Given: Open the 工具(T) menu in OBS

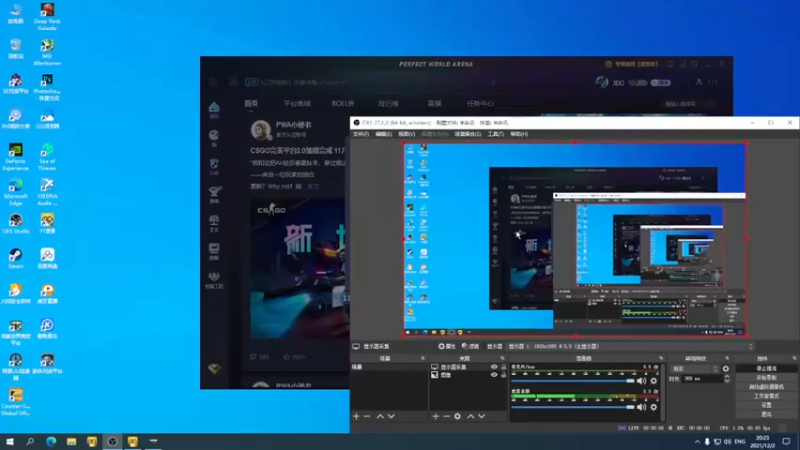Looking at the screenshot, I should coord(495,134).
